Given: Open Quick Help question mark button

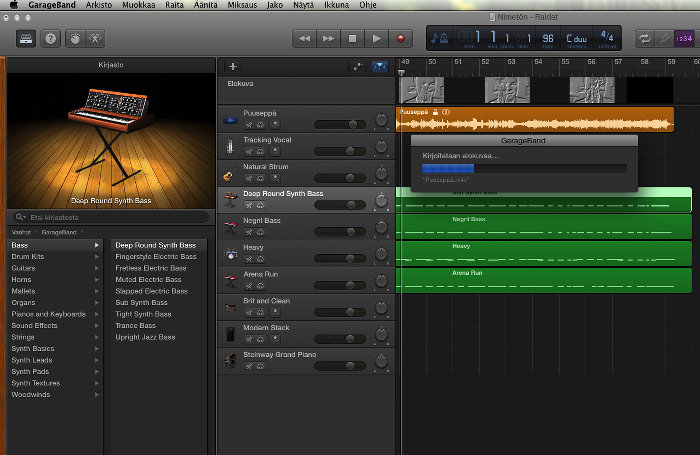Looking at the screenshot, I should (50, 39).
